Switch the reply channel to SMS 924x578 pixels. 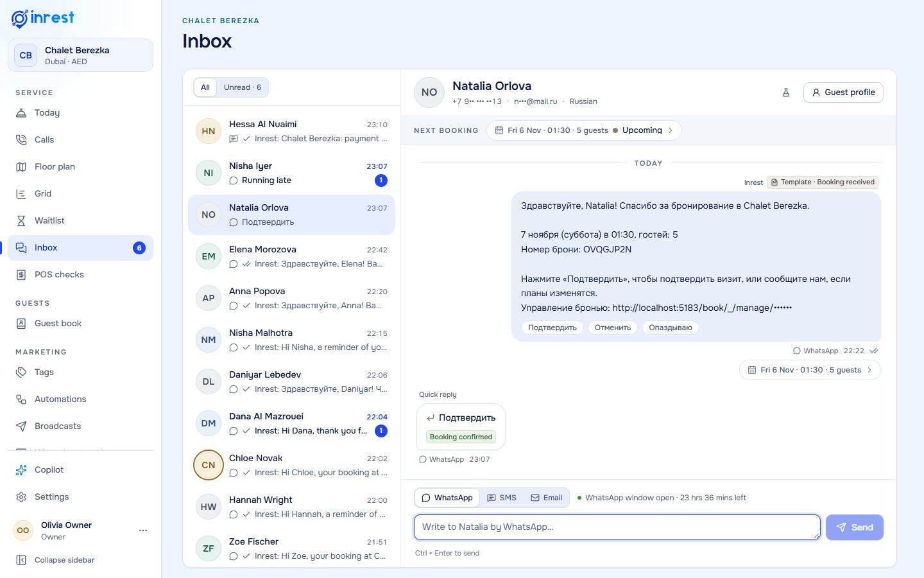502,498
